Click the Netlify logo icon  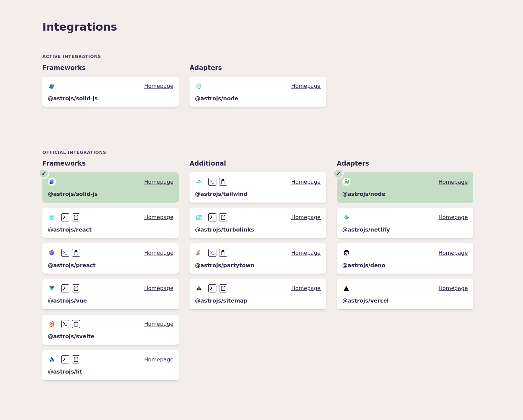346,217
